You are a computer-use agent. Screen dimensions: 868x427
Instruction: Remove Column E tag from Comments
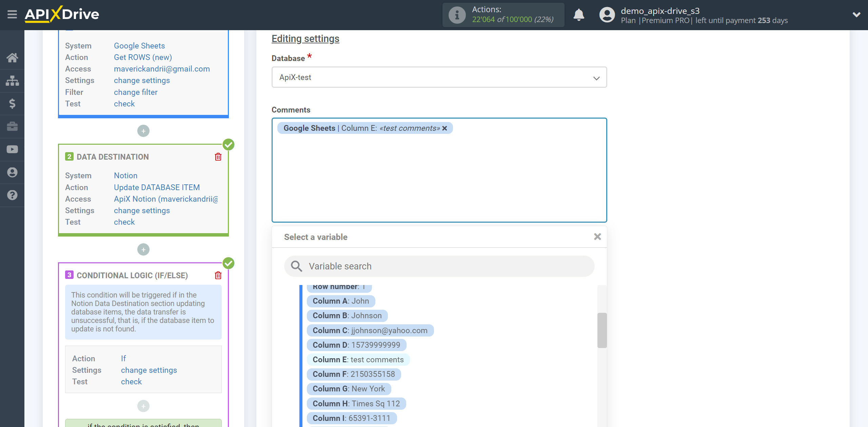click(x=445, y=128)
